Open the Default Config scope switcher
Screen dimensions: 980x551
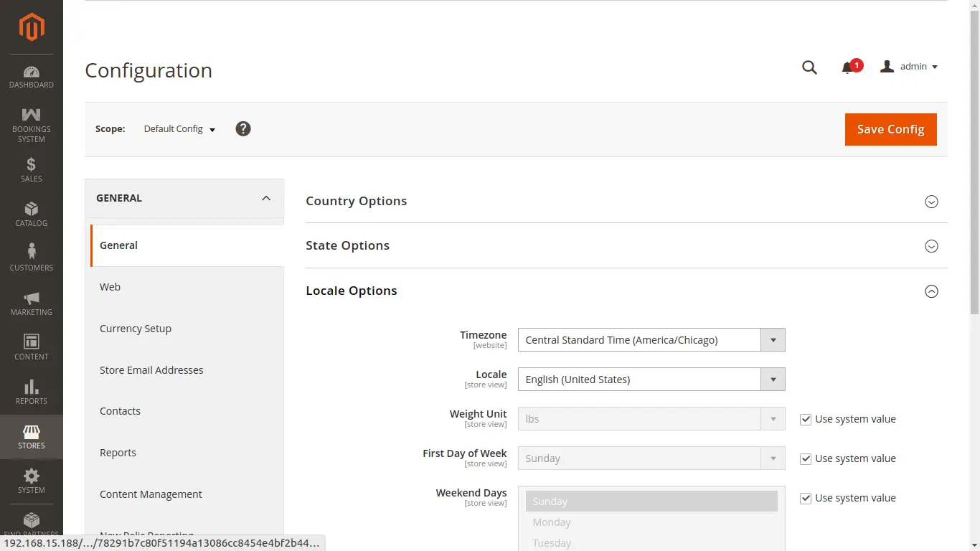pyautogui.click(x=179, y=129)
